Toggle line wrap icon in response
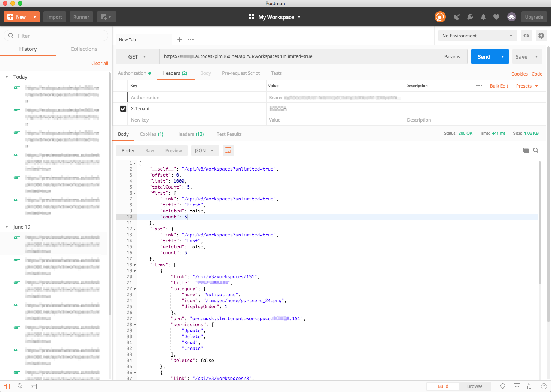551x392 pixels. tap(228, 150)
